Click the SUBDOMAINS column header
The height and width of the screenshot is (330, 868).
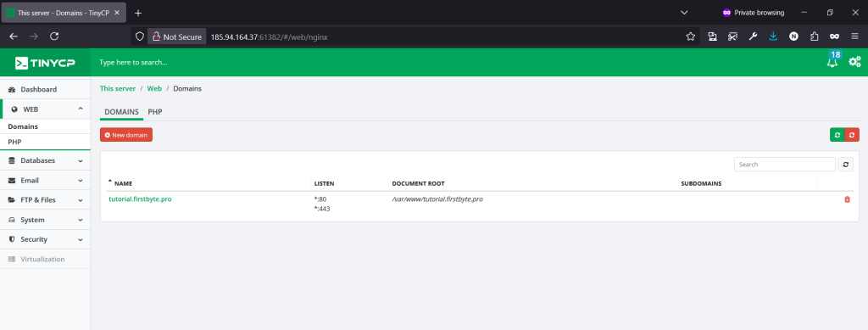point(701,183)
